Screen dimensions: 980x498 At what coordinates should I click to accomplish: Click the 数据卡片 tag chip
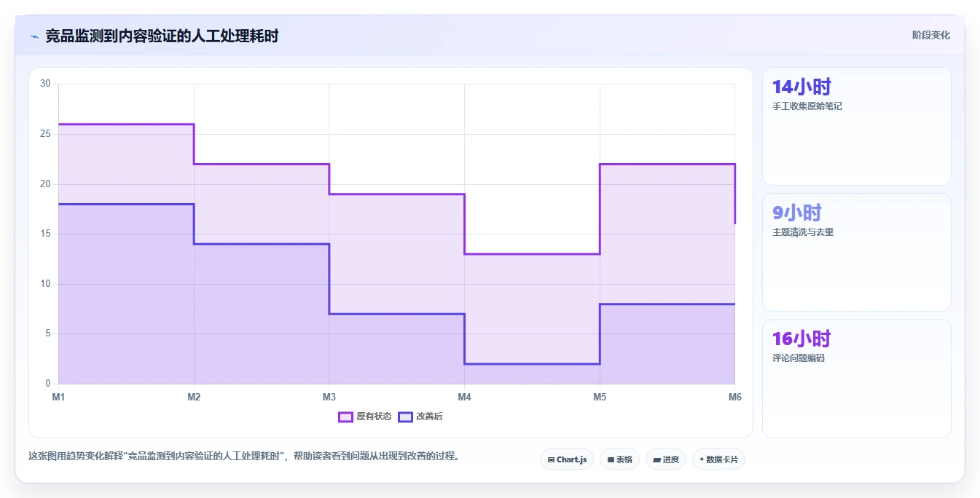coord(718,459)
